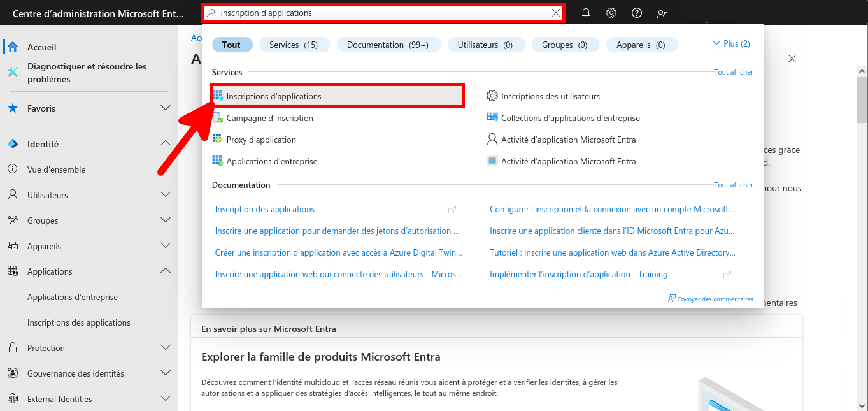Open the settings gear
Screen dimensions: 868x411
pyautogui.click(x=611, y=13)
